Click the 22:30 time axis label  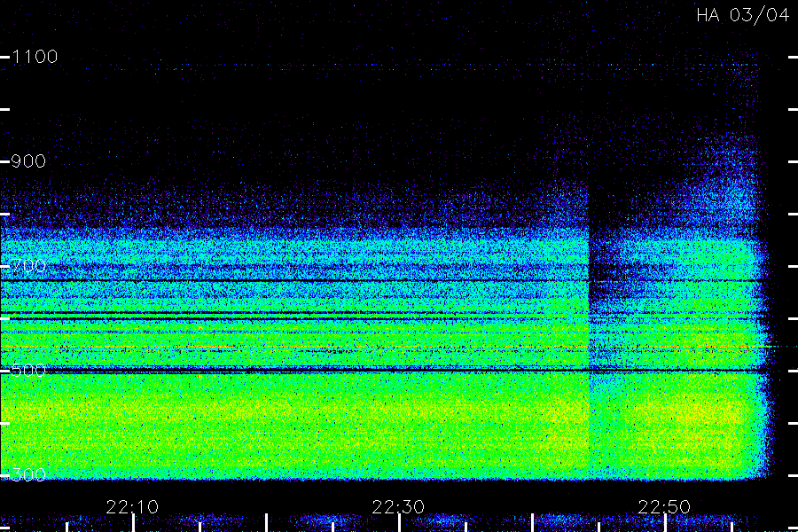(398, 506)
